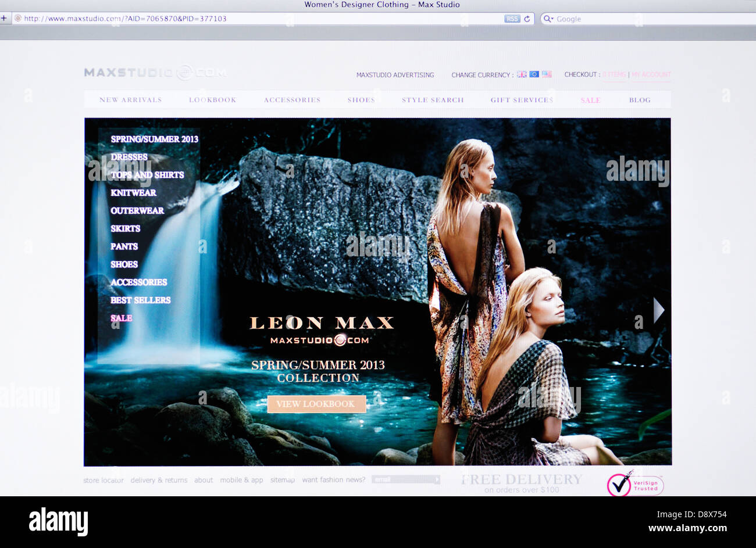
Task: Open mobile & app link
Action: pyautogui.click(x=241, y=481)
